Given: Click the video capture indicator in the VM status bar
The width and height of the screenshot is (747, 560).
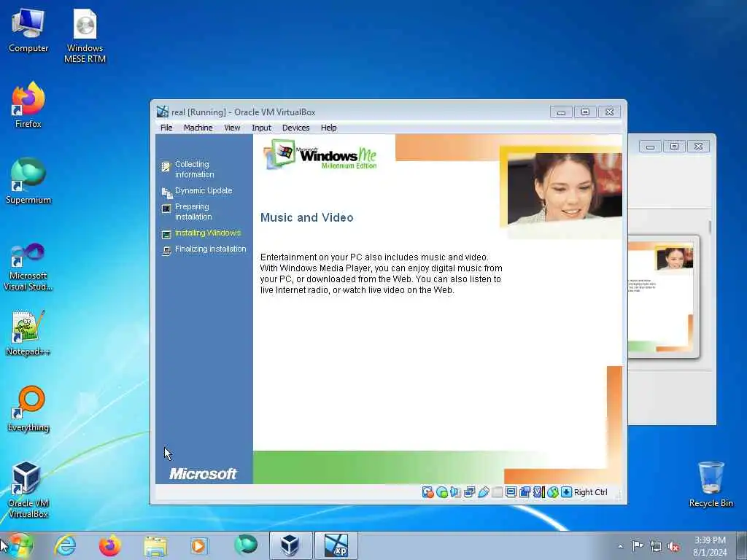Looking at the screenshot, I should pyautogui.click(x=525, y=492).
